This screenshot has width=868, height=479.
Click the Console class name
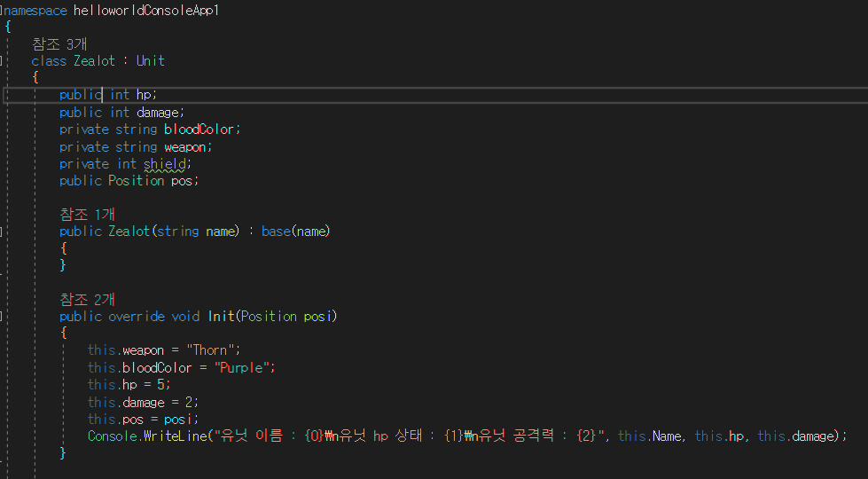pyautogui.click(x=113, y=436)
